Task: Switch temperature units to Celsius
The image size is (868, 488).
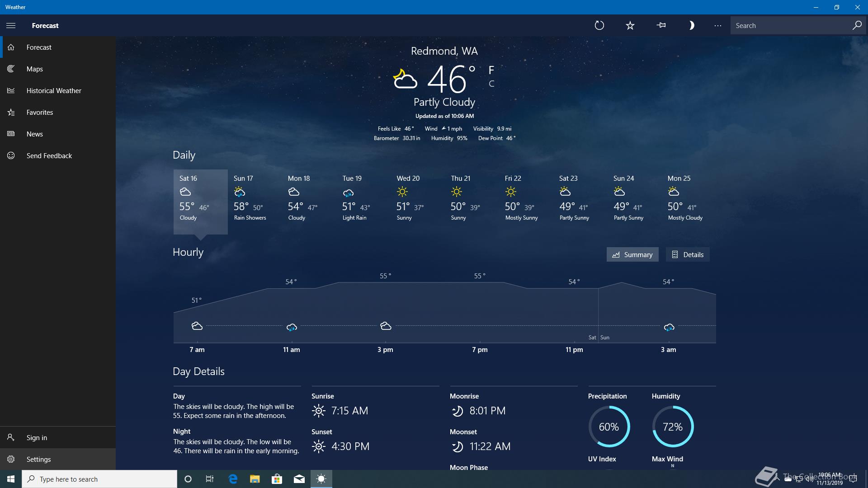Action: 491,84
